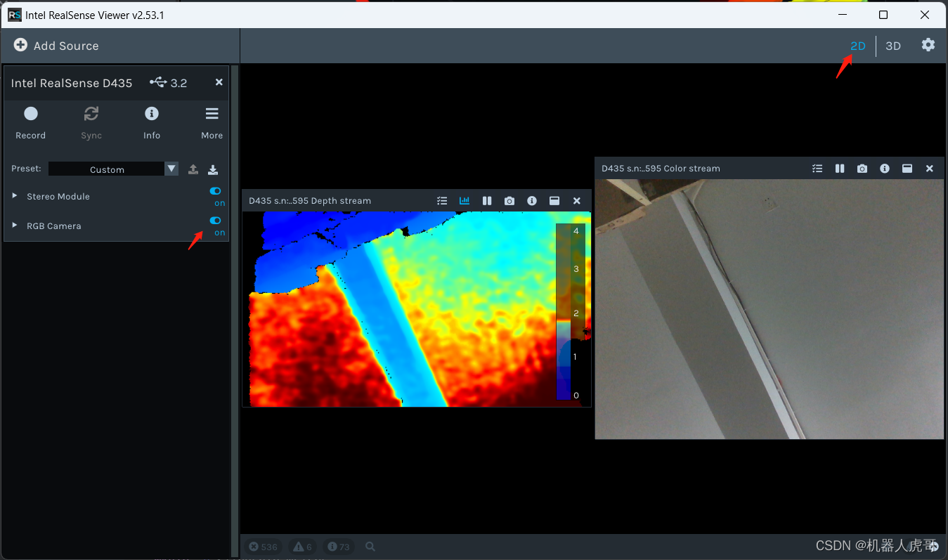Image resolution: width=948 pixels, height=560 pixels.
Task: Take a snapshot of the Depth stream
Action: point(509,201)
